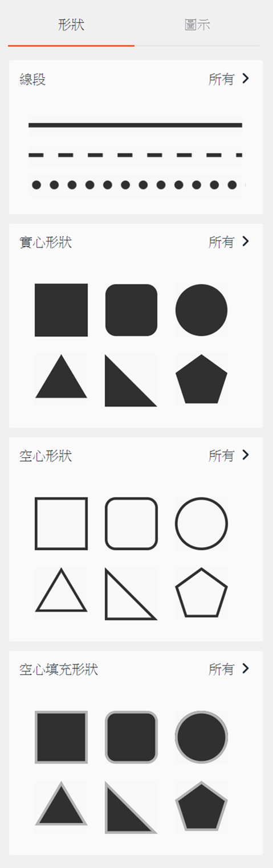Expand all shapes in 線段 section
273x868 pixels.
229,79
